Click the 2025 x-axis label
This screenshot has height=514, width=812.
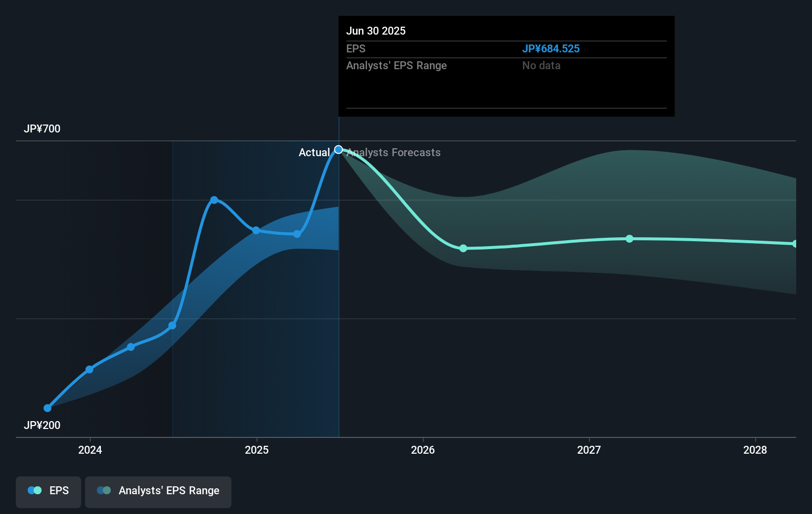point(257,450)
